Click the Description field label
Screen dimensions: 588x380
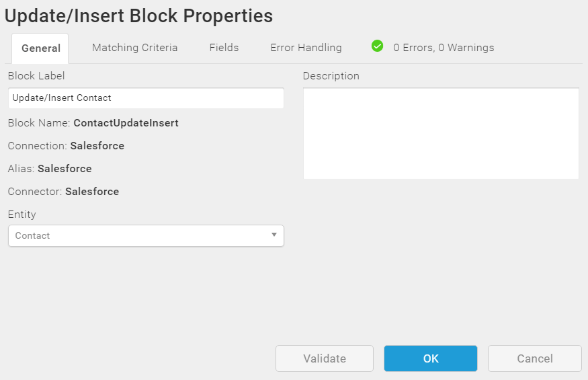[331, 76]
